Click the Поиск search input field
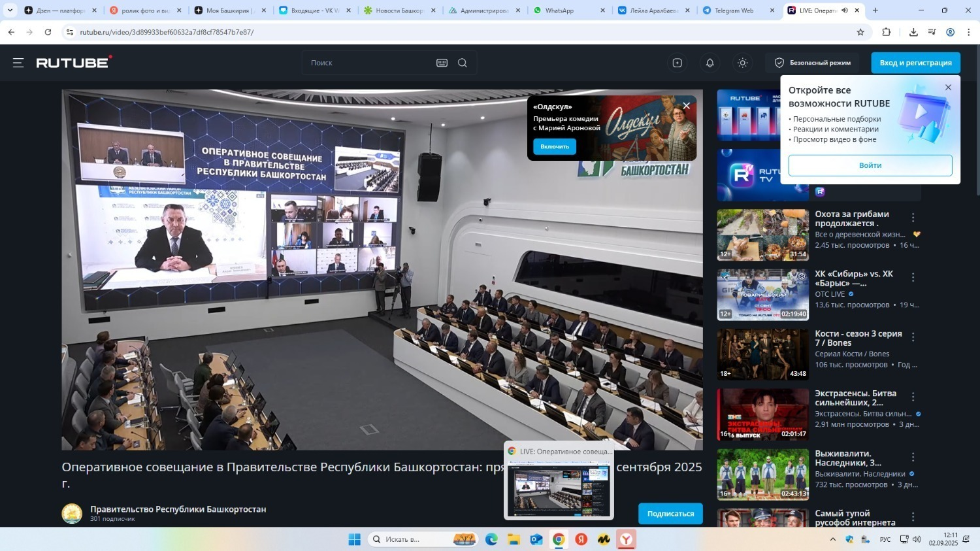 (369, 63)
